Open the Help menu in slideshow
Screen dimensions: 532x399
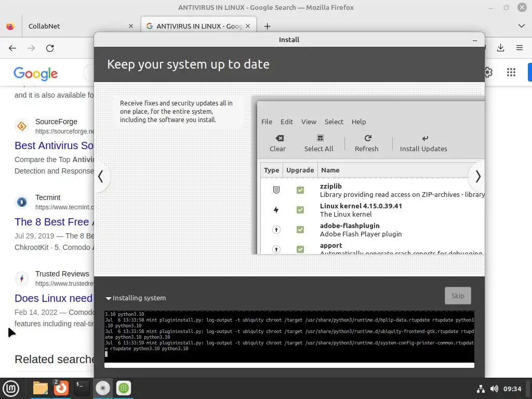pos(358,122)
